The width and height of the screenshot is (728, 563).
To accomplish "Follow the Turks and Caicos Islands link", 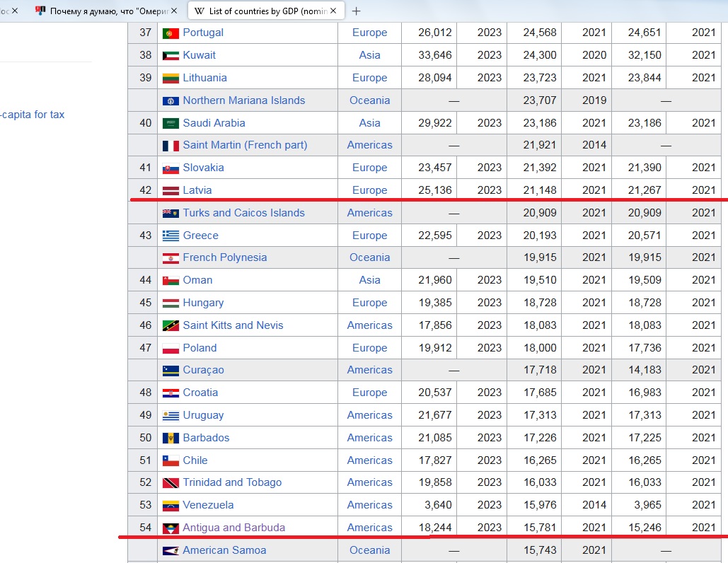I will [244, 213].
